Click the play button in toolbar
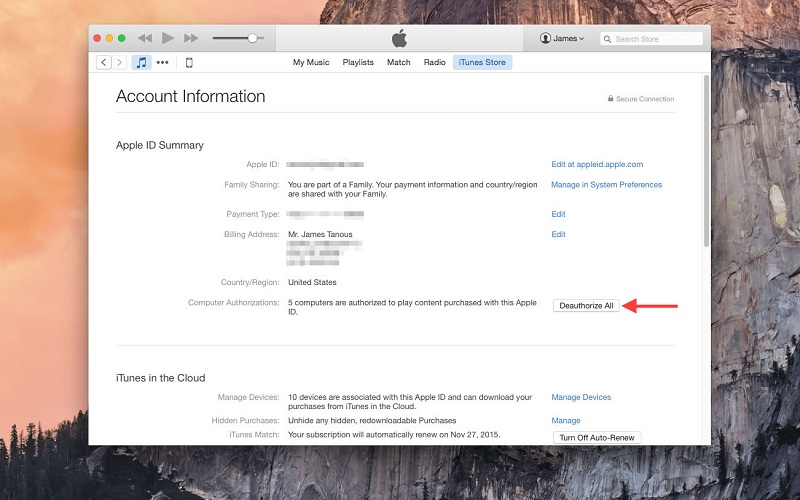The image size is (800, 500). [168, 38]
